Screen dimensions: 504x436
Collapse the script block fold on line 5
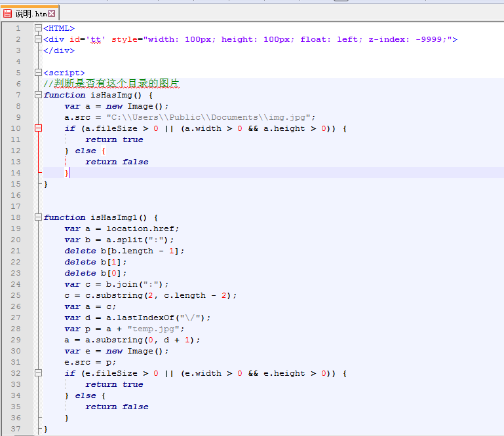coord(38,73)
